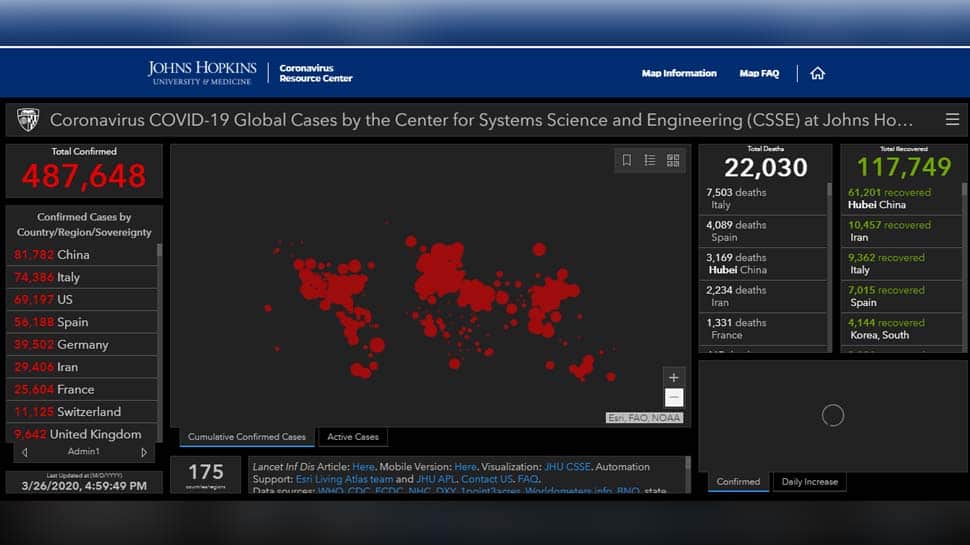Click the Esri, FAO, NOAA attribution
The image size is (970, 545).
coord(645,418)
